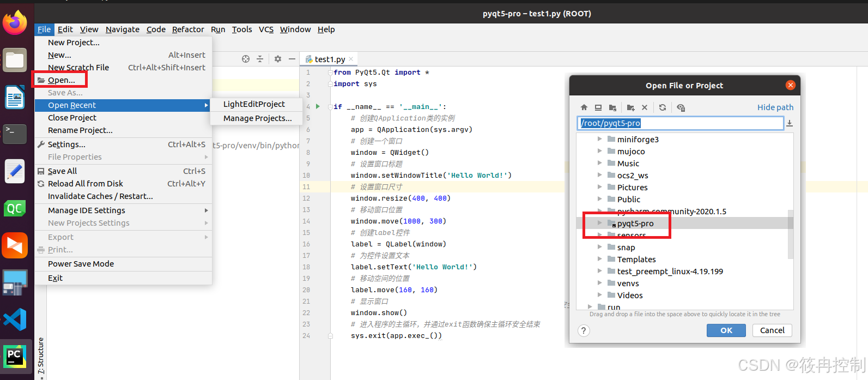The width and height of the screenshot is (868, 380).
Task: Open Project panel gear options
Action: tap(278, 59)
